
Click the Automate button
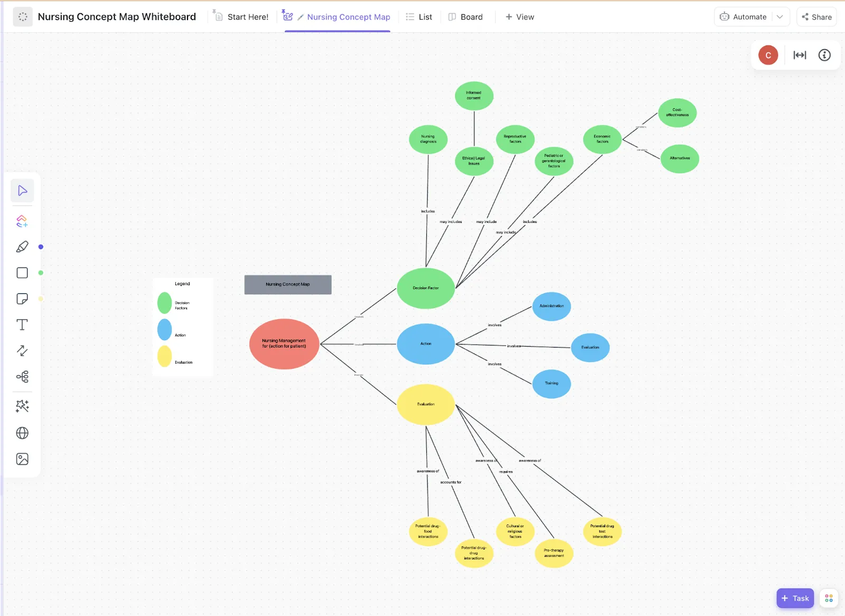tap(743, 17)
